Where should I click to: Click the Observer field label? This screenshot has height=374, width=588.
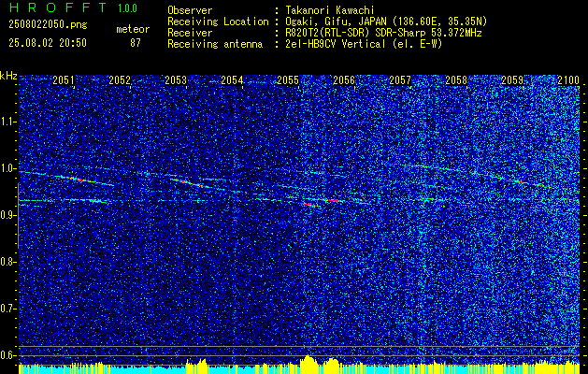coord(190,10)
